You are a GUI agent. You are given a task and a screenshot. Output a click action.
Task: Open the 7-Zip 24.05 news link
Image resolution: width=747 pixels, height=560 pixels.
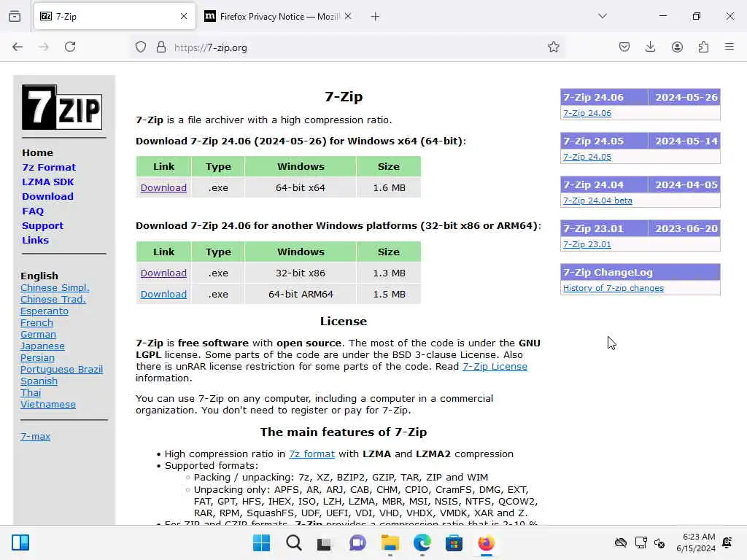[x=587, y=157]
